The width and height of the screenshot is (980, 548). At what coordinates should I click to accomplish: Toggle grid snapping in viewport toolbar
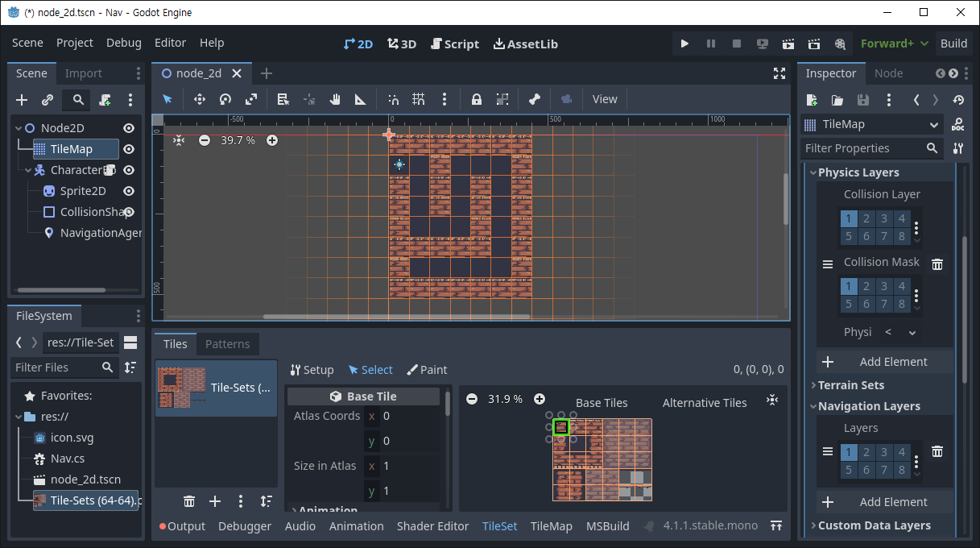[419, 99]
